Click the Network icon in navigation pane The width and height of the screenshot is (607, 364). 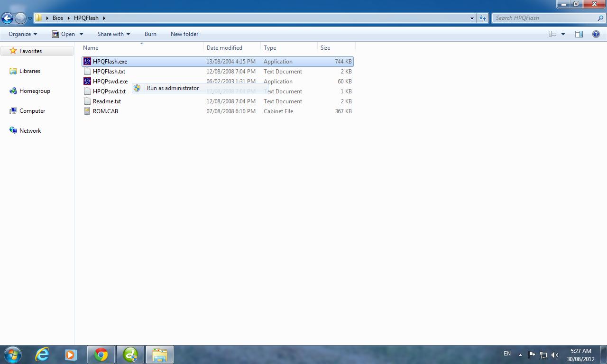(13, 131)
